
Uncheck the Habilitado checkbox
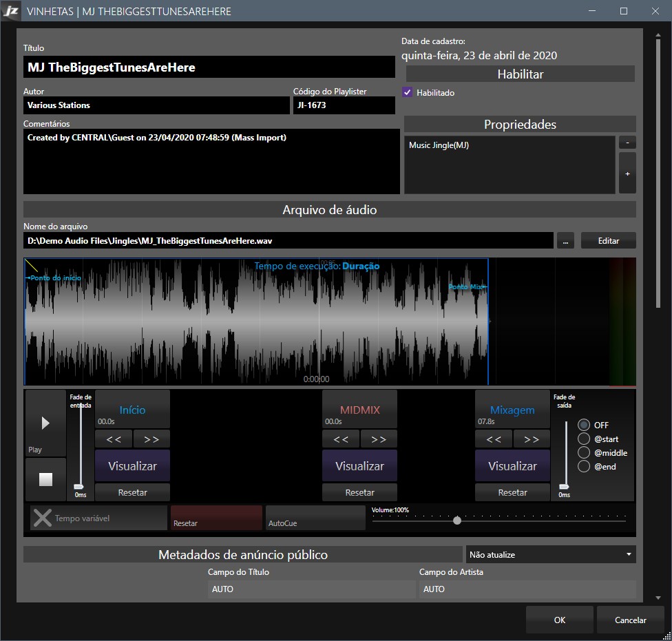pos(408,92)
